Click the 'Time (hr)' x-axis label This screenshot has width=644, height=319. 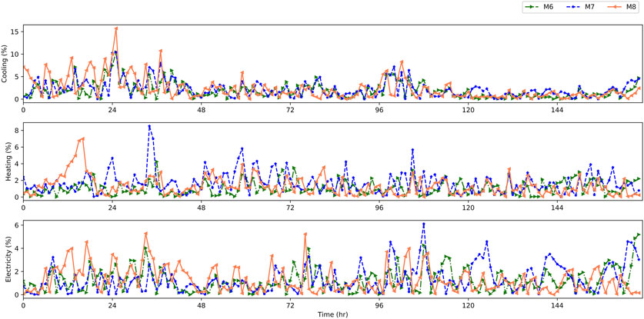pyautogui.click(x=333, y=314)
